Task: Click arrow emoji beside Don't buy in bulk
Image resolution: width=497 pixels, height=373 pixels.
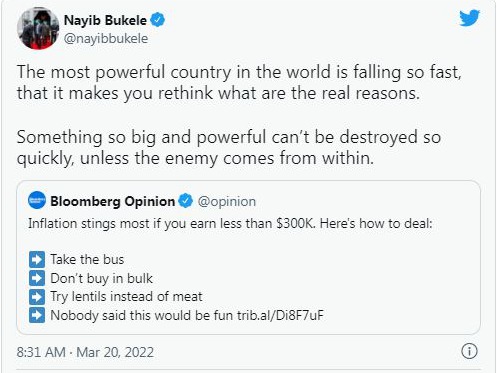Action: tap(37, 278)
